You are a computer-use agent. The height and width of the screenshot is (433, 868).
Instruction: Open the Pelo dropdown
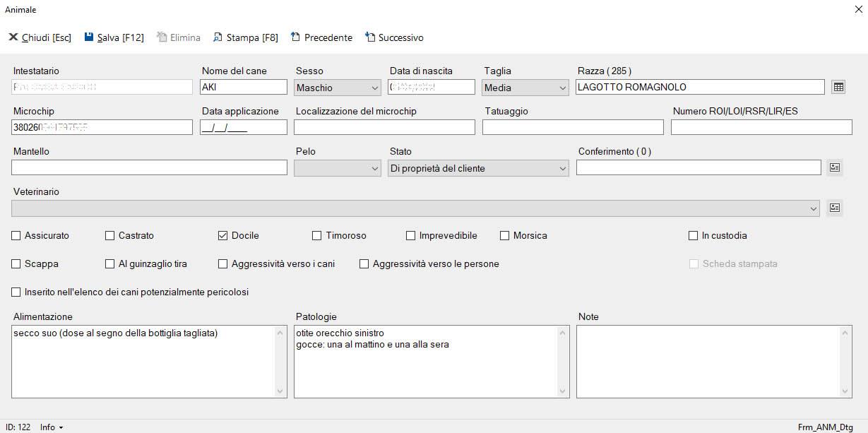coord(374,168)
